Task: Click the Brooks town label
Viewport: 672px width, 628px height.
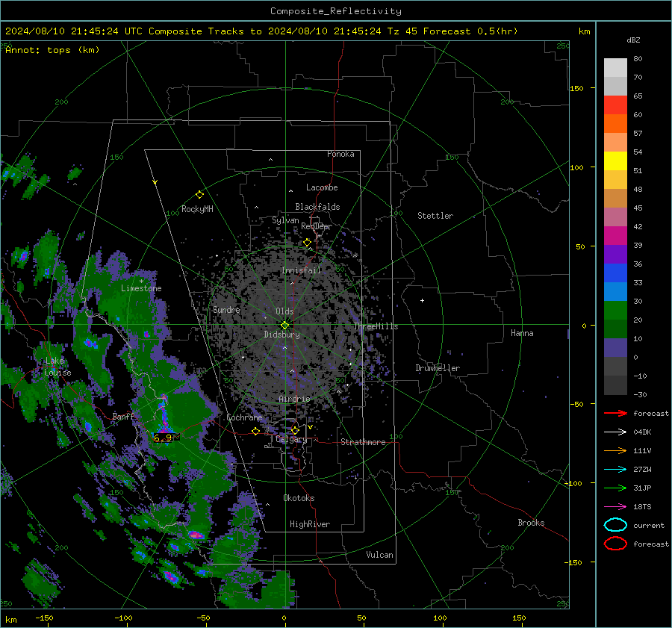Action: point(531,523)
